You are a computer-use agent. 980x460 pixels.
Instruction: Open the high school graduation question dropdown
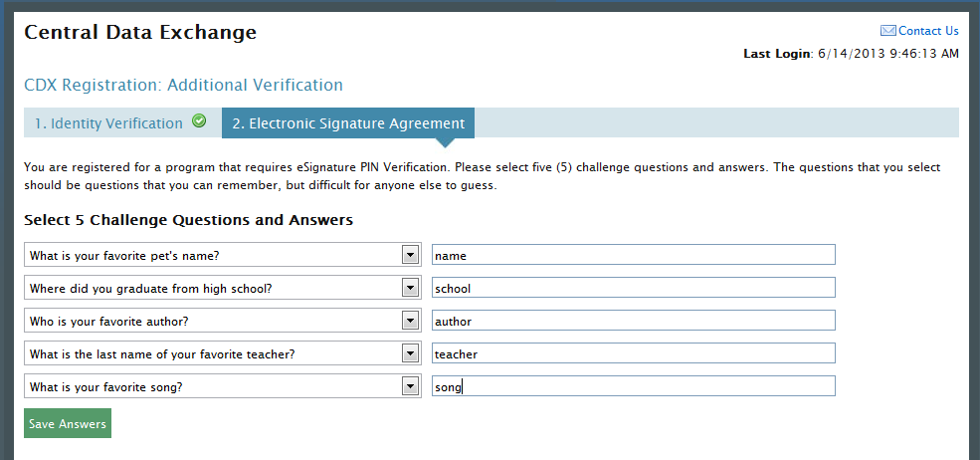tap(409, 288)
